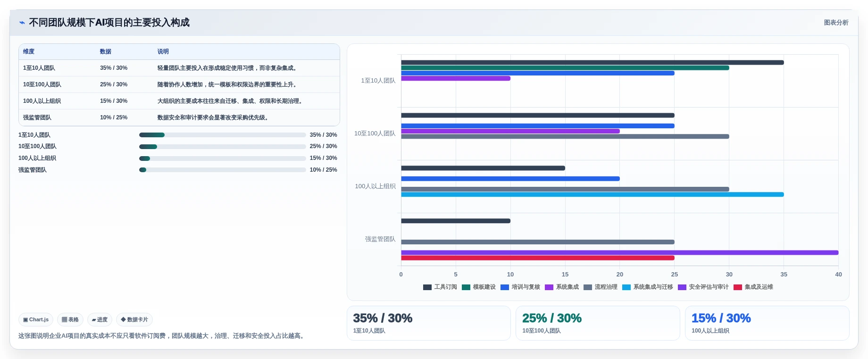Click the light blue 系统集成与迁移 chart bar
Viewport: 868px width, 359px height.
[x=593, y=194]
